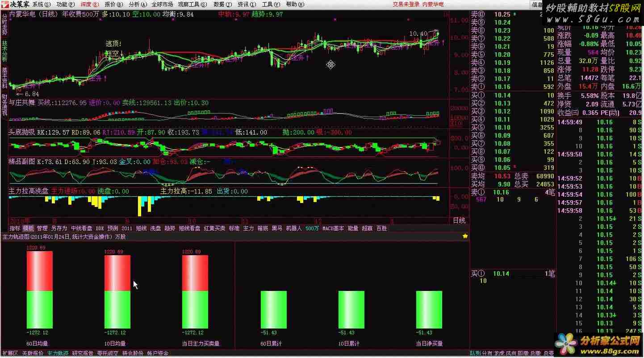Select the 能量 template tab
Viewport: 644px width, 358px height.
point(353,228)
